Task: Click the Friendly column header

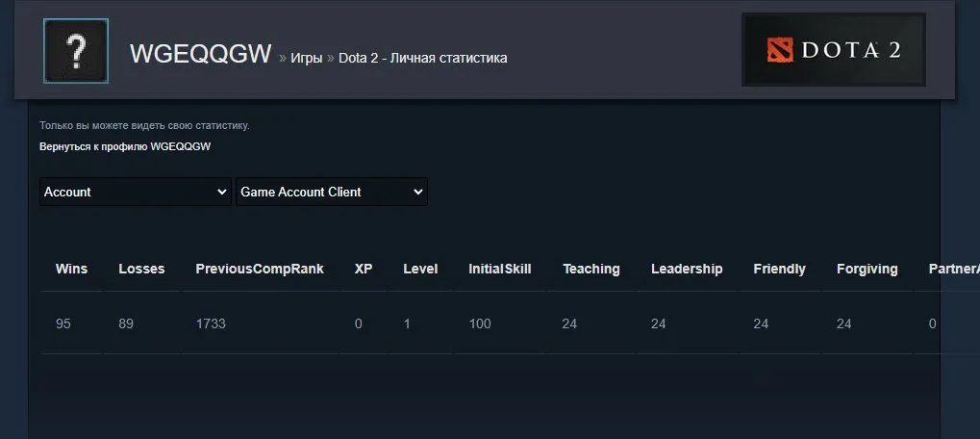Action: coord(779,269)
